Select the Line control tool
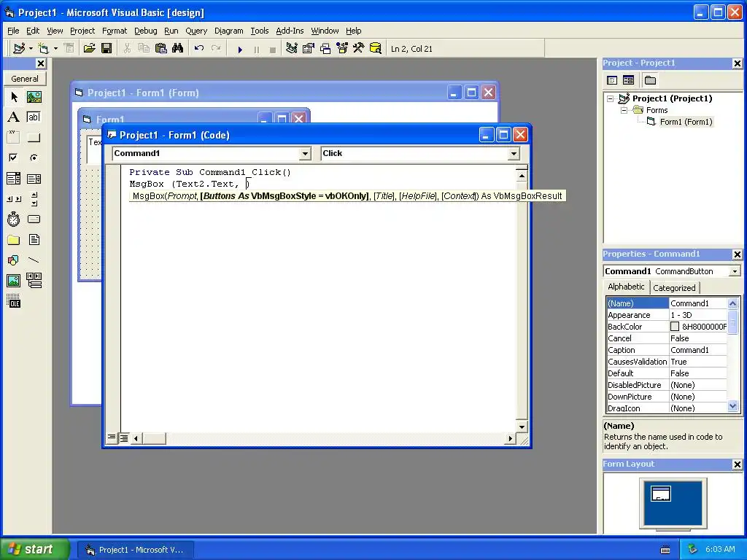 coord(34,260)
